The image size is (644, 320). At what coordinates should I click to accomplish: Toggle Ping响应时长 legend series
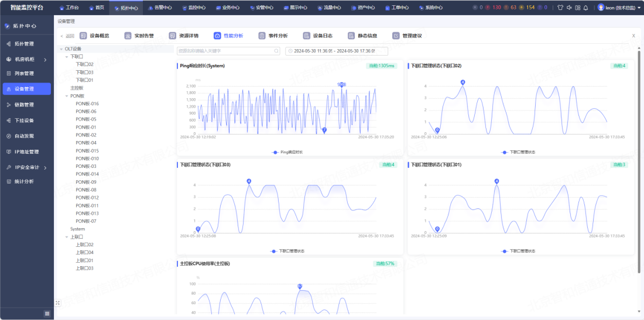tap(287, 152)
